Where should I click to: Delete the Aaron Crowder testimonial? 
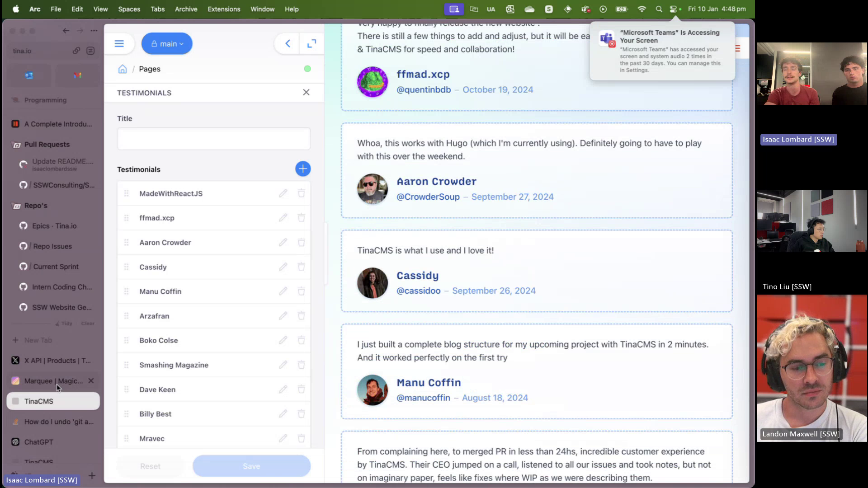tap(301, 242)
